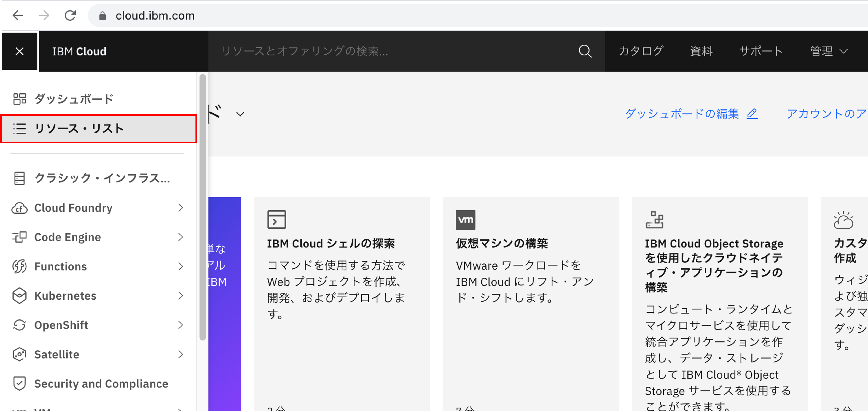This screenshot has width=868, height=412.
Task: Click the Functions icon in sidebar
Action: 20,266
